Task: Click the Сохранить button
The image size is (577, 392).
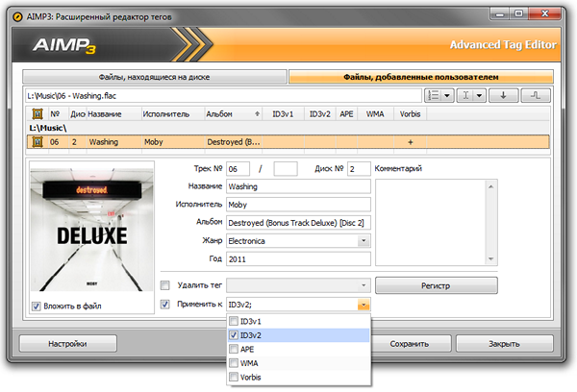Action: (x=410, y=343)
